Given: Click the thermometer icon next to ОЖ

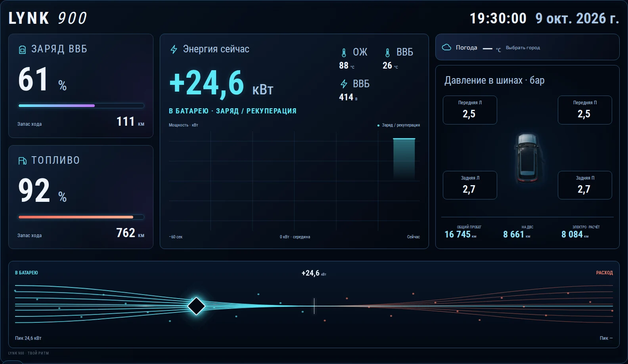Looking at the screenshot, I should 344,52.
